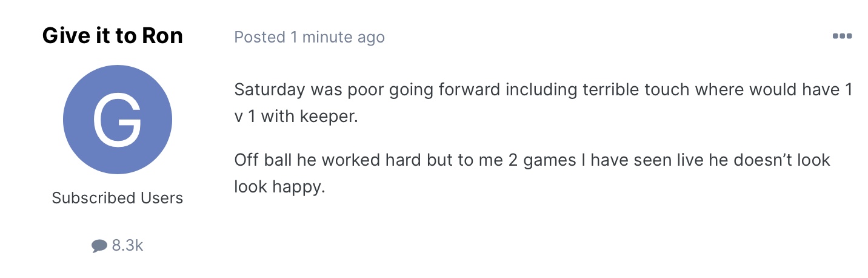Image resolution: width=868 pixels, height=278 pixels.
Task: Open the Give it to Ron profile
Action: [113, 36]
